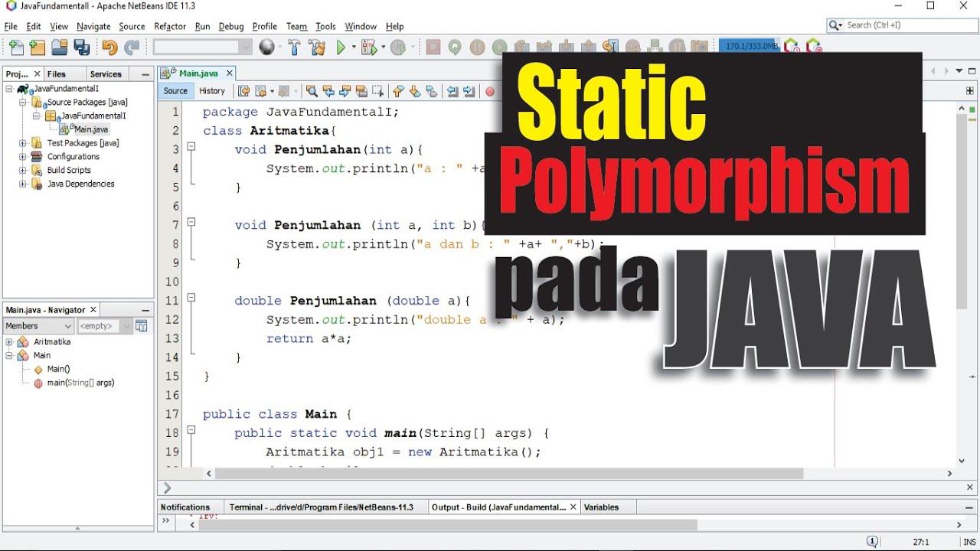Undo the last edit
Viewport: 980px width, 551px height.
click(x=109, y=48)
